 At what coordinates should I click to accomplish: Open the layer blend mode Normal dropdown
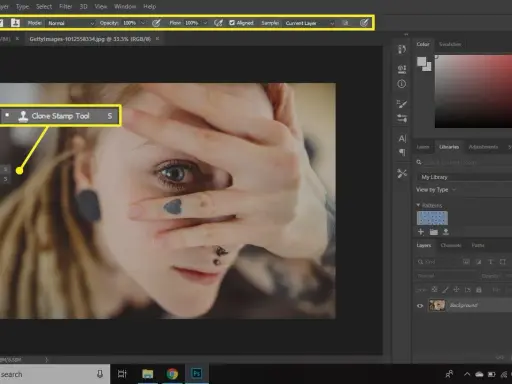pos(447,276)
